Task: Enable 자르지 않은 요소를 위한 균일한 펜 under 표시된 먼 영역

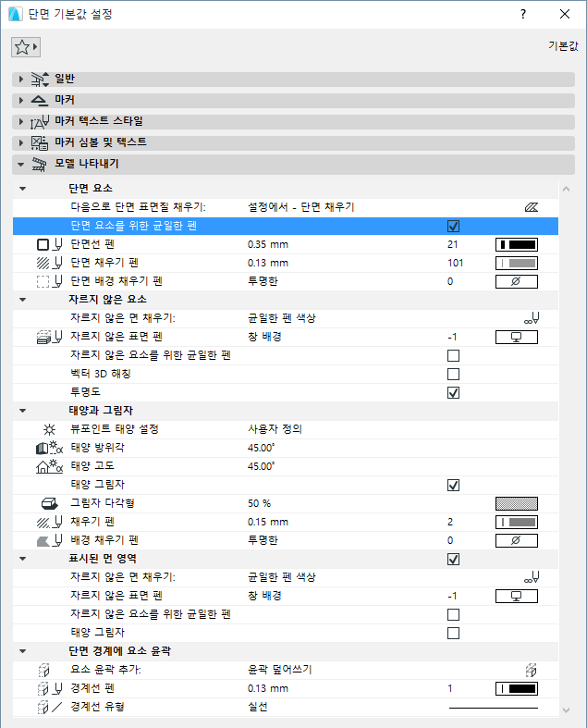Action: click(x=453, y=615)
